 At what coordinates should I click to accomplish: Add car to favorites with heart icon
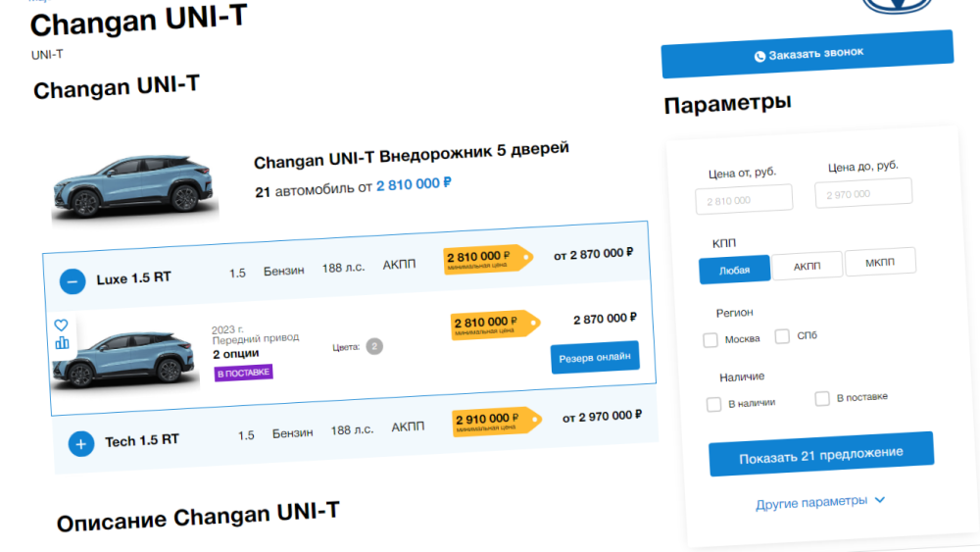(x=61, y=325)
